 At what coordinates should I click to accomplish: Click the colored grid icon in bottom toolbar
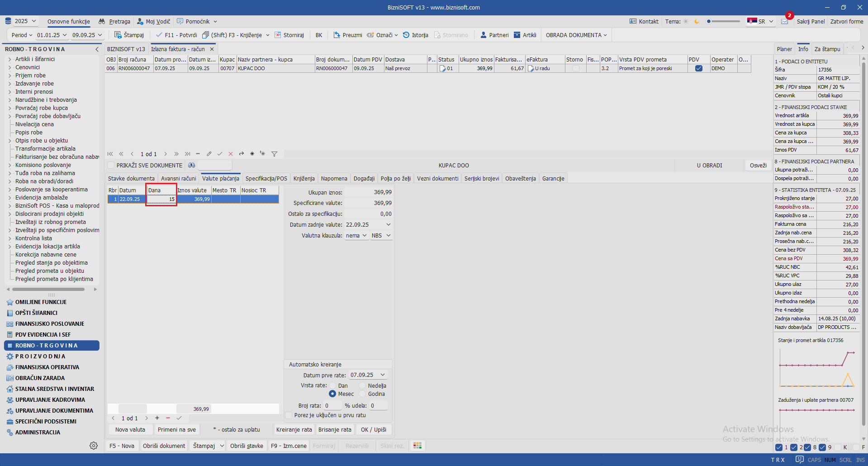coord(417,446)
